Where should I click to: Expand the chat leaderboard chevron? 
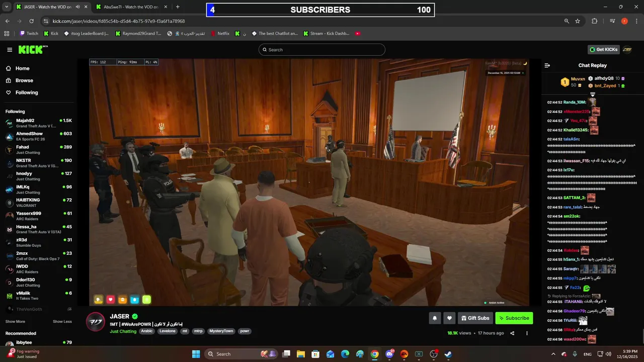coord(592,94)
